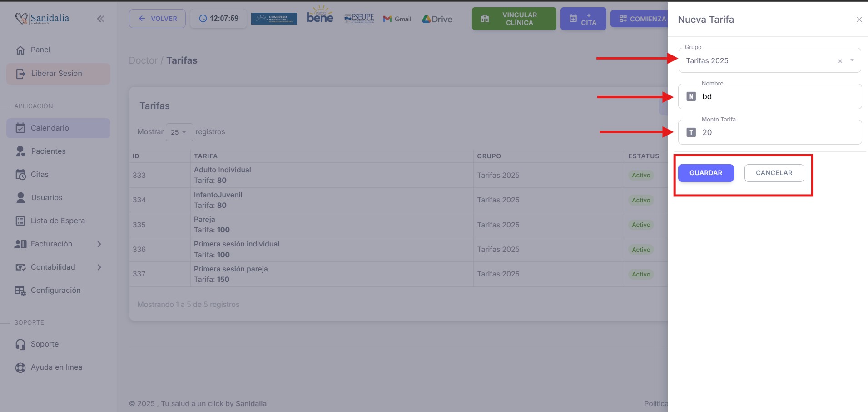Viewport: 868px width, 412px height.
Task: Expand the Contabilidad submenu
Action: 99,267
